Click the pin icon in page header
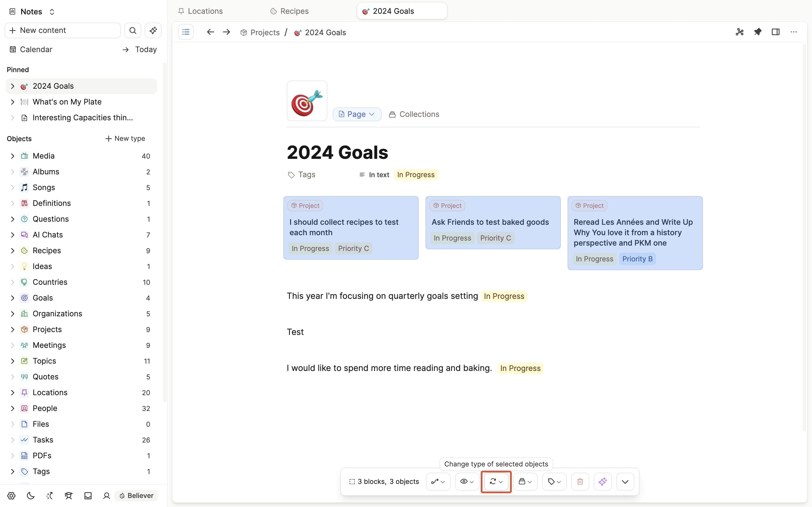 [x=758, y=32]
